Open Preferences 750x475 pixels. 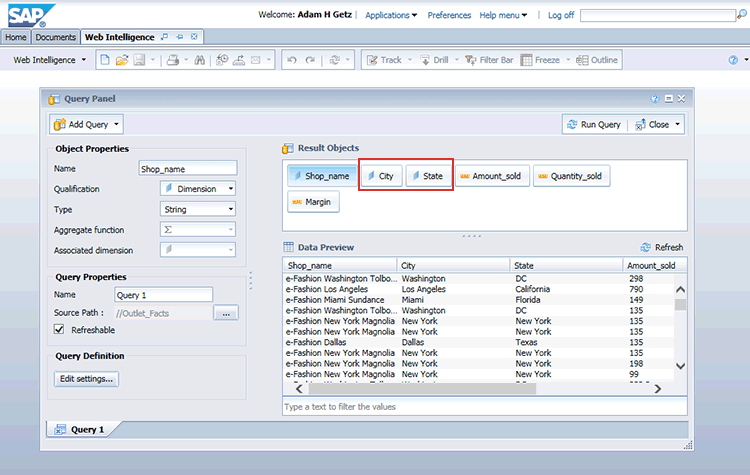pos(449,15)
